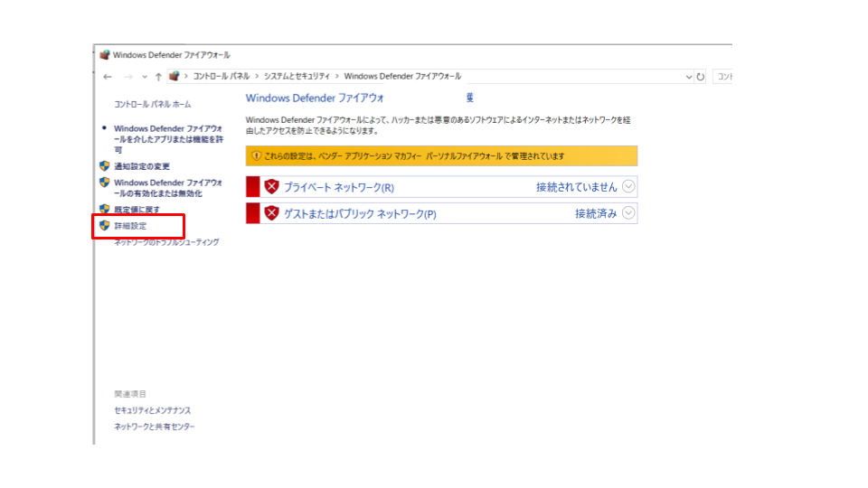
Task: Click shield icon beside 既定値に戻す
Action: point(105,209)
